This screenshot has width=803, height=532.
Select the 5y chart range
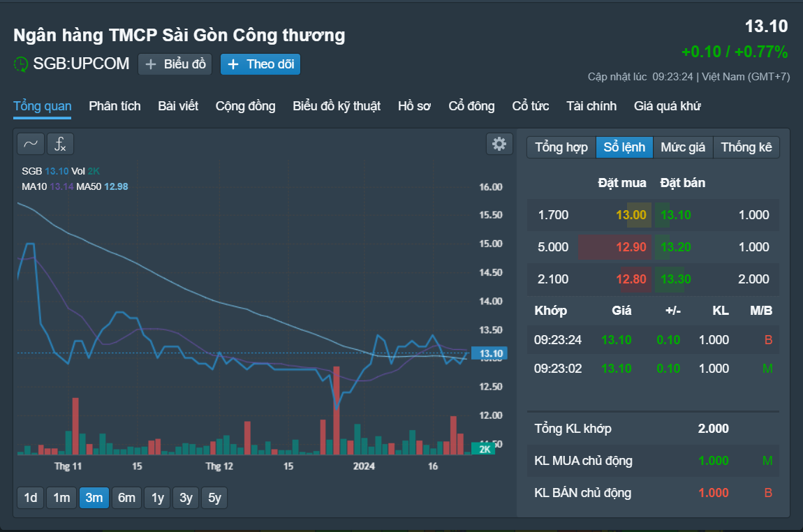coord(214,498)
